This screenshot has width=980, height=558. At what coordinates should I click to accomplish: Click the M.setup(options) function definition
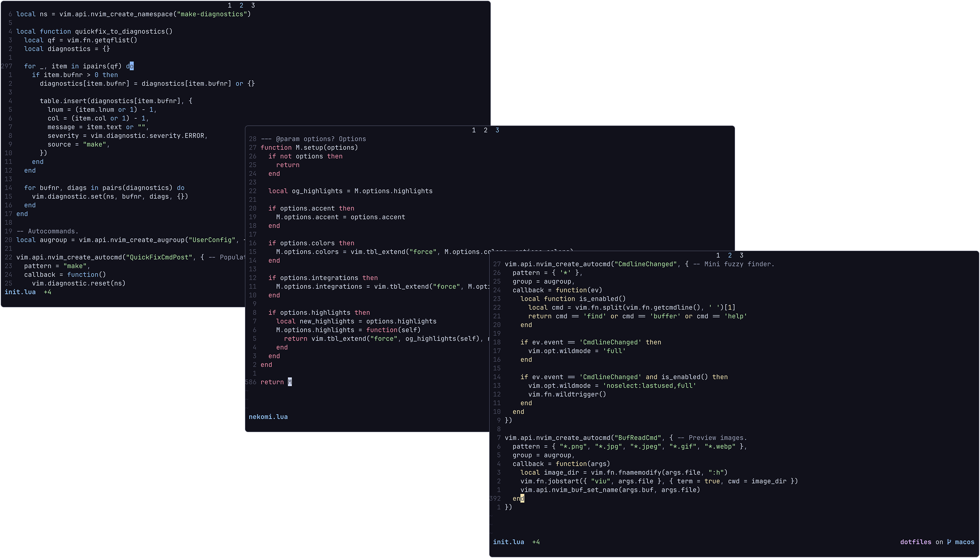point(326,147)
